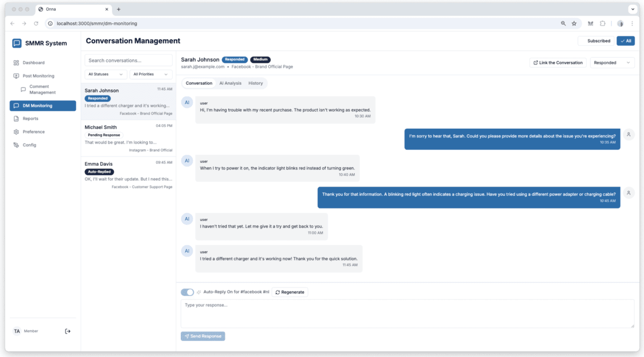Go to Comment Management
The image size is (644, 357).
coord(46,90)
